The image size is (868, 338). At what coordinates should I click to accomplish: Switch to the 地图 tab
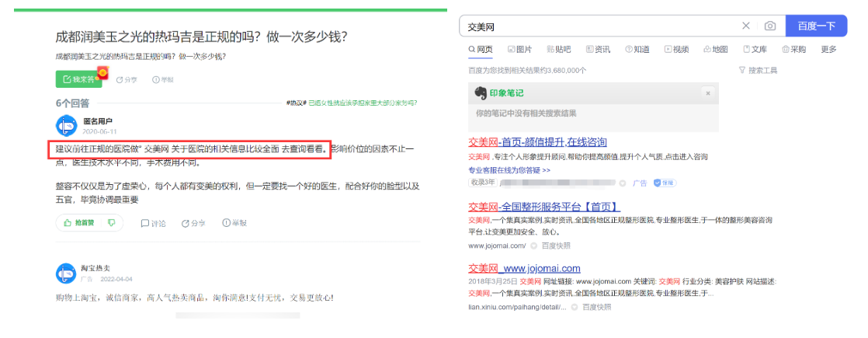(x=715, y=49)
